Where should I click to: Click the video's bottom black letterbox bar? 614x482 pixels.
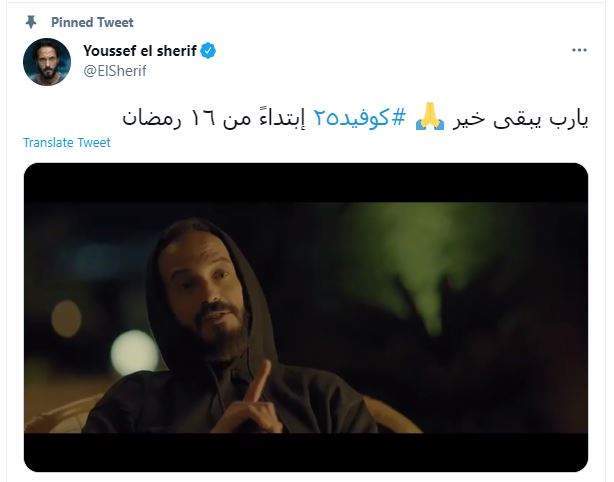306,452
